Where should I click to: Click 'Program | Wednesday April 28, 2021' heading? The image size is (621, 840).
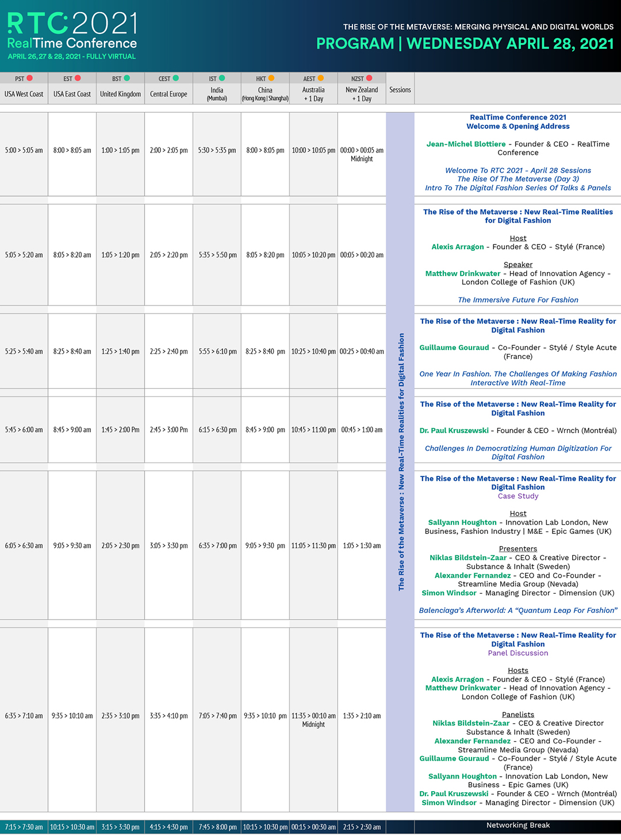465,44
